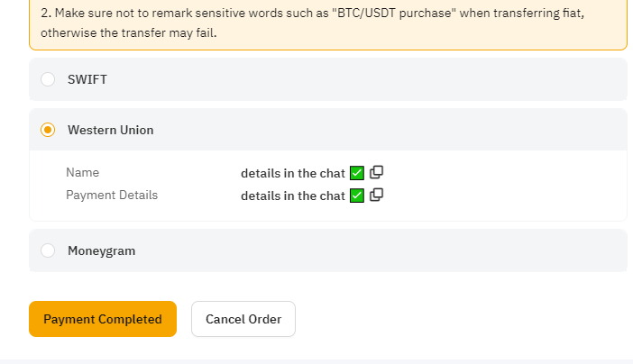The width and height of the screenshot is (633, 364).
Task: Confirm with the Payment Completed button
Action: pyautogui.click(x=103, y=319)
